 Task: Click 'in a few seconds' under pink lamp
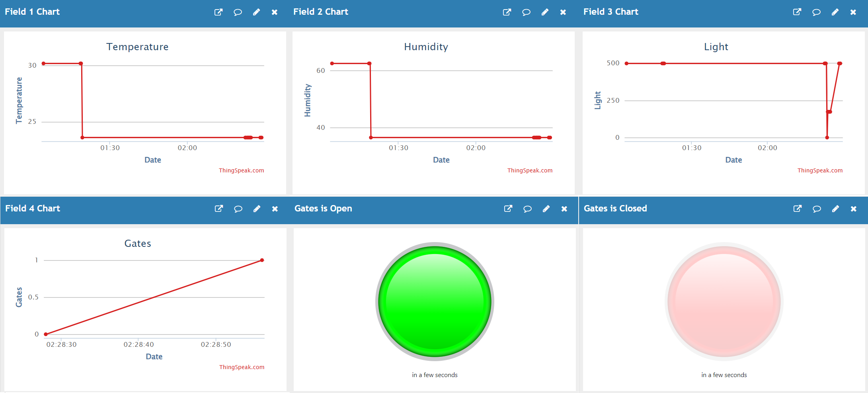(724, 375)
